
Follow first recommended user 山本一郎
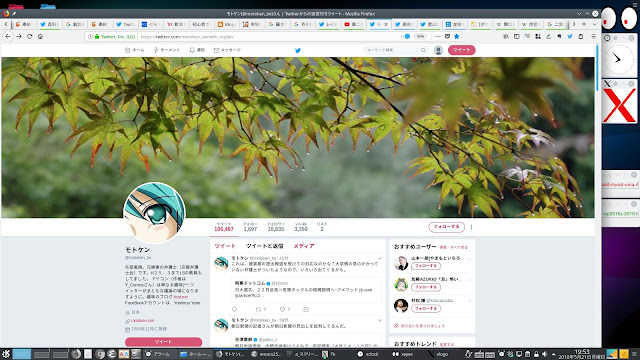[426, 266]
